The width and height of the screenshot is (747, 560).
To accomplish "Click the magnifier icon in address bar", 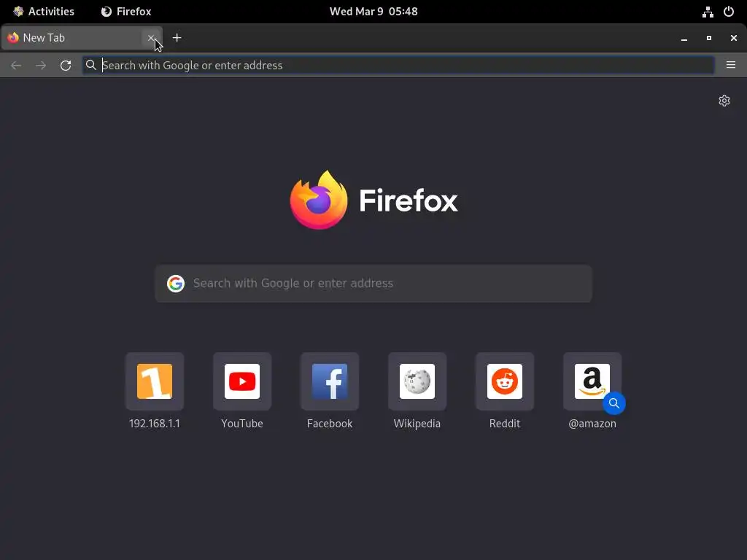I will pyautogui.click(x=91, y=65).
